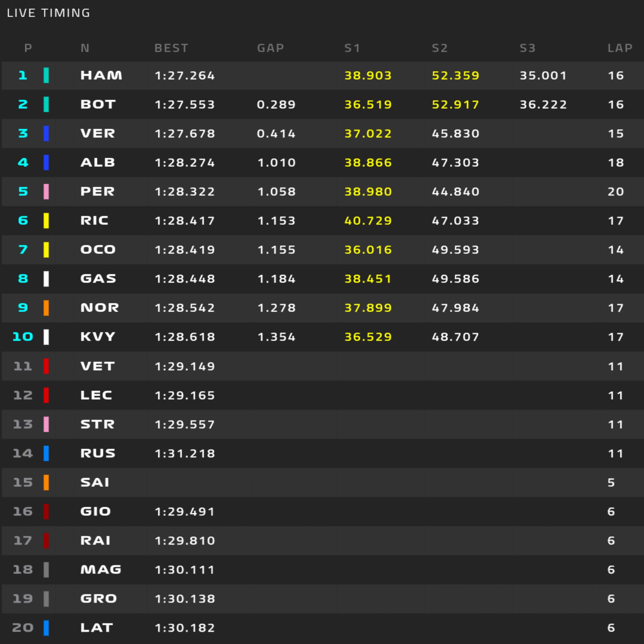
Task: Select driver PER name
Action: (97, 191)
